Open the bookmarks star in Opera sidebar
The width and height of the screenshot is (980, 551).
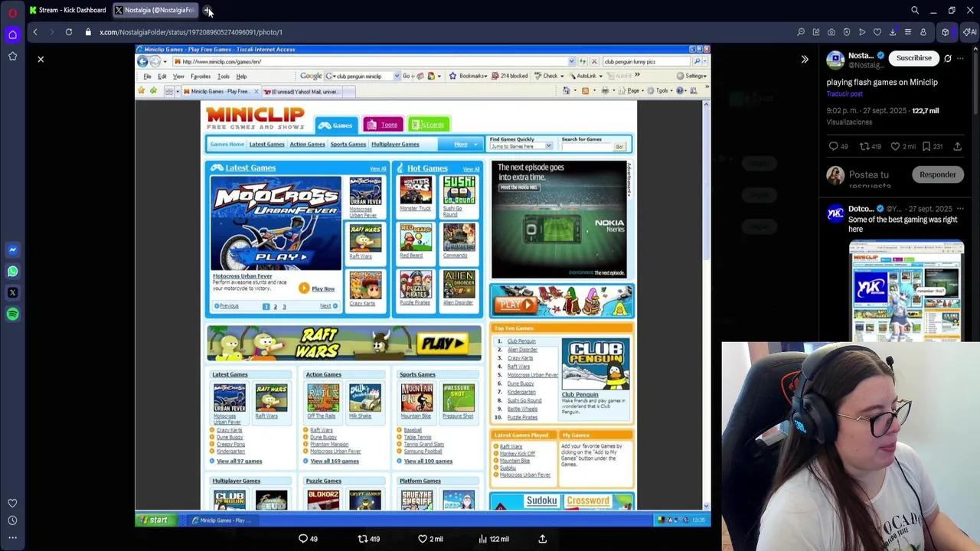tap(12, 56)
